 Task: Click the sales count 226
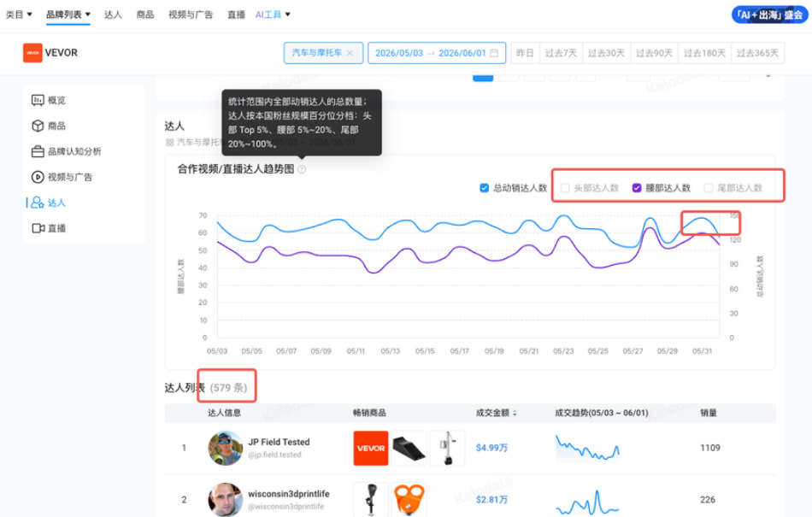tap(708, 500)
